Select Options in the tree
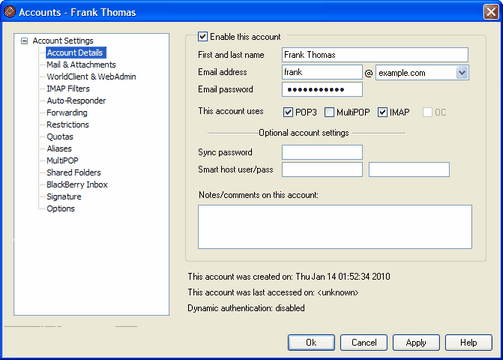This screenshot has width=503, height=360. tap(60, 209)
